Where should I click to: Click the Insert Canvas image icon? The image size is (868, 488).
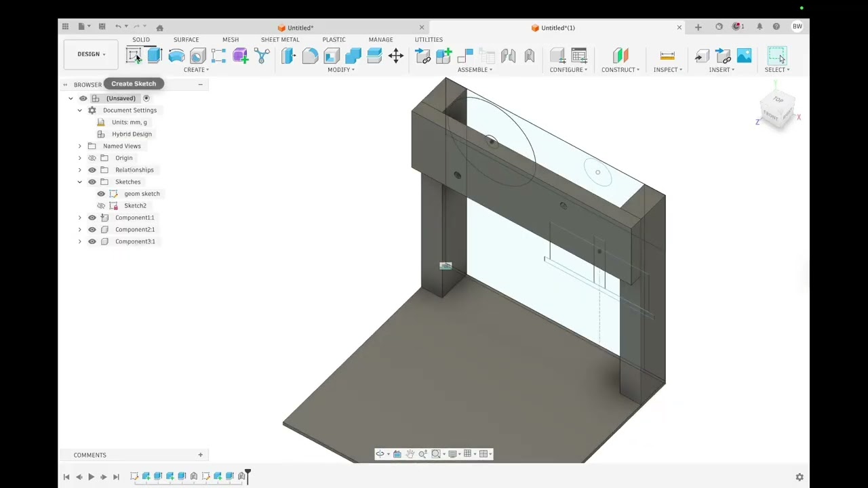744,56
